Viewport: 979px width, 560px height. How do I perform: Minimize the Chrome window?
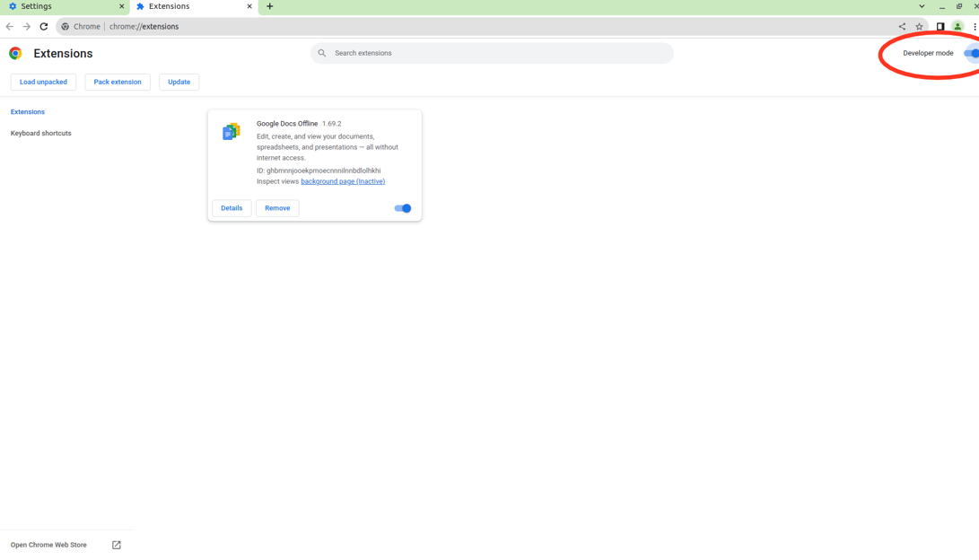click(x=941, y=7)
